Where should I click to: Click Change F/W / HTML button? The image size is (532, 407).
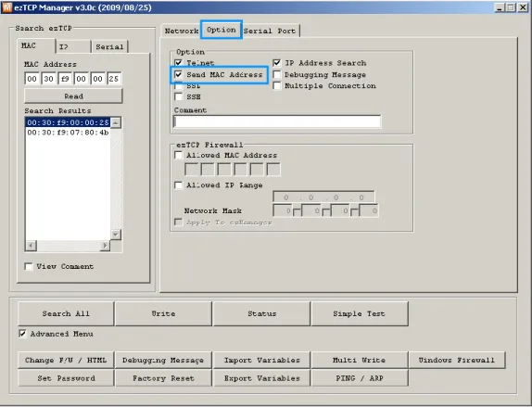point(66,360)
